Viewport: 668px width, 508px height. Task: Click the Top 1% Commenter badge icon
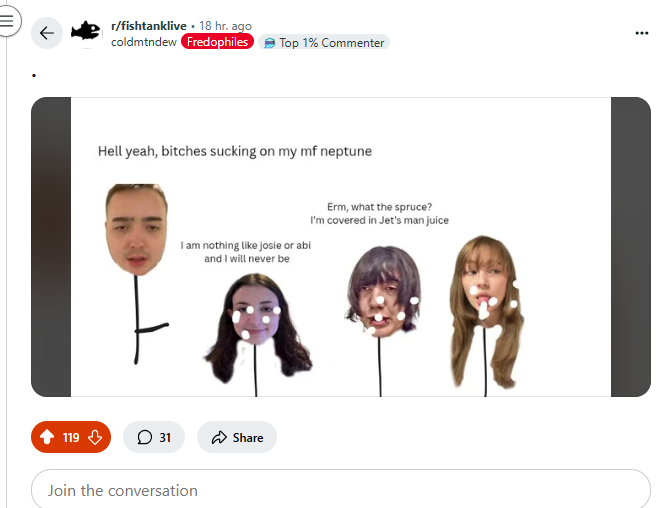point(269,43)
